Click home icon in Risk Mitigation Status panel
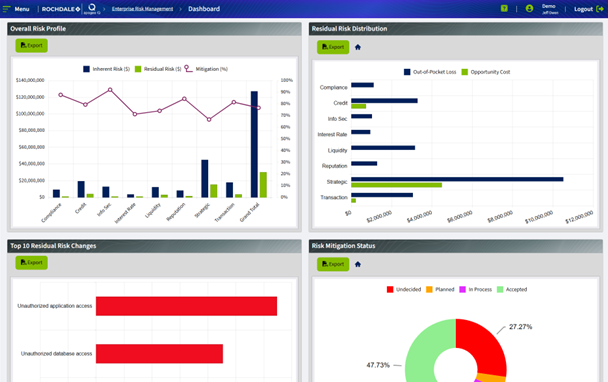 pos(358,264)
